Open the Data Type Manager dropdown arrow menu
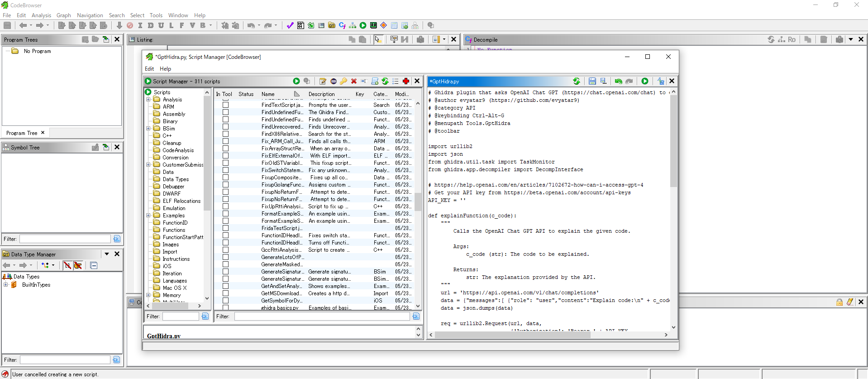The height and width of the screenshot is (379, 868). (107, 254)
